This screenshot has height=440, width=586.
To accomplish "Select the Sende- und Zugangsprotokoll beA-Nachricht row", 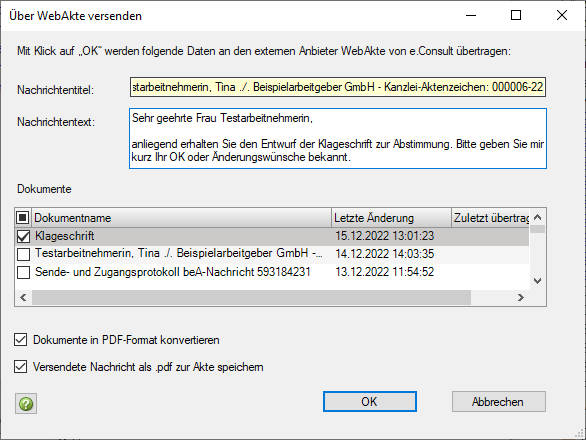I will click(272, 272).
